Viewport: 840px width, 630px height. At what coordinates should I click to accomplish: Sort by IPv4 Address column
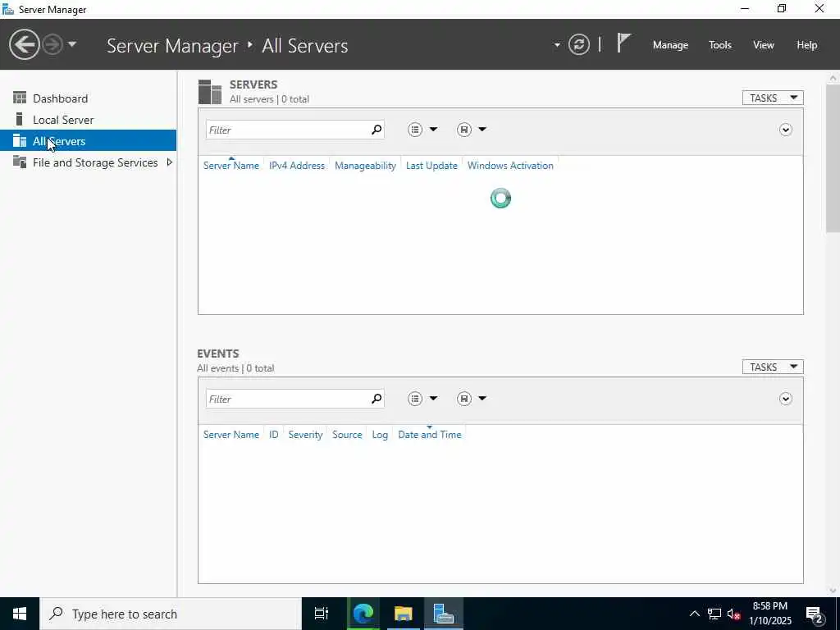click(297, 166)
